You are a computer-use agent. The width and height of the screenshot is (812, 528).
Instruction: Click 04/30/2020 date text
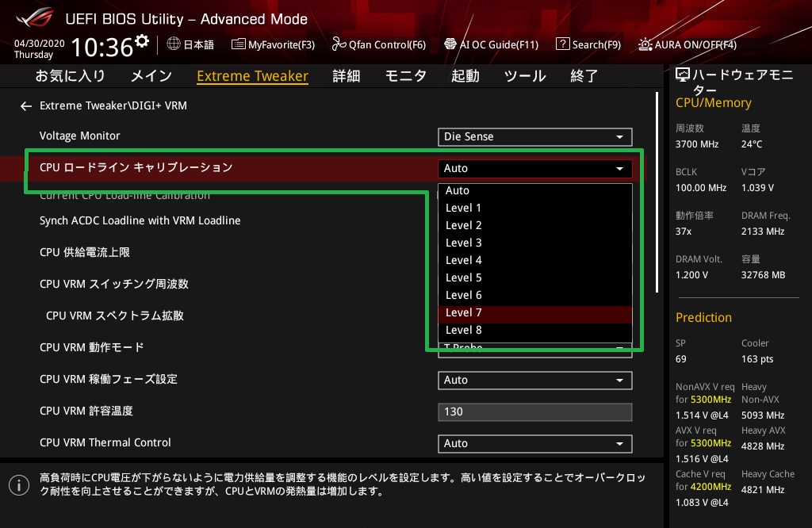click(x=40, y=44)
